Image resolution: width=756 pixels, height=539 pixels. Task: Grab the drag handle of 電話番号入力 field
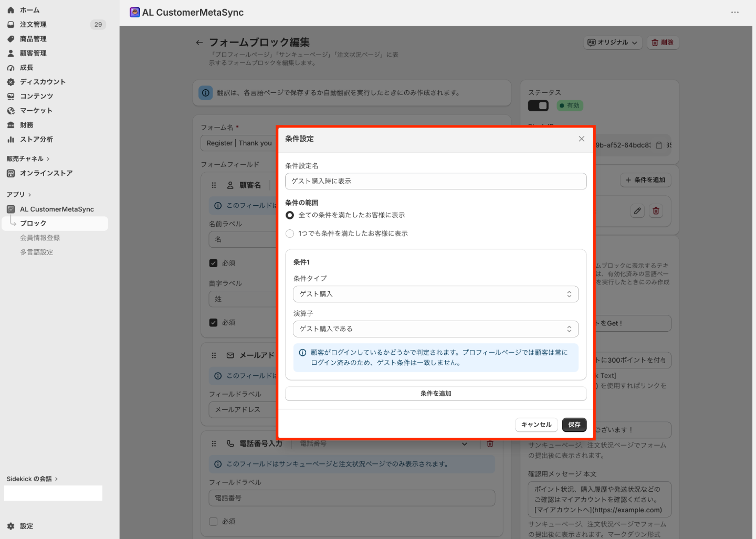click(x=214, y=443)
